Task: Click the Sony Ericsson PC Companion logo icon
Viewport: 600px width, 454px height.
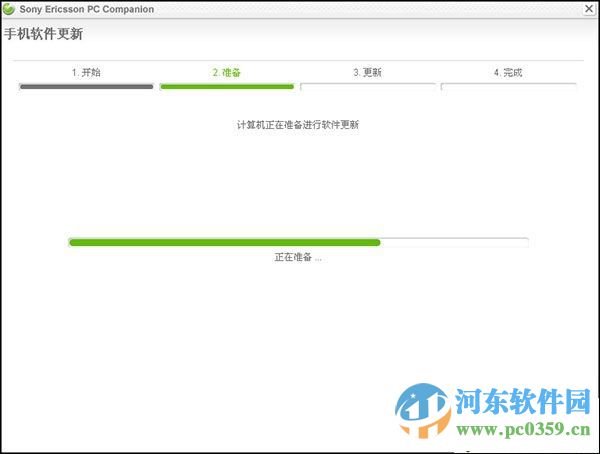Action: (x=8, y=9)
